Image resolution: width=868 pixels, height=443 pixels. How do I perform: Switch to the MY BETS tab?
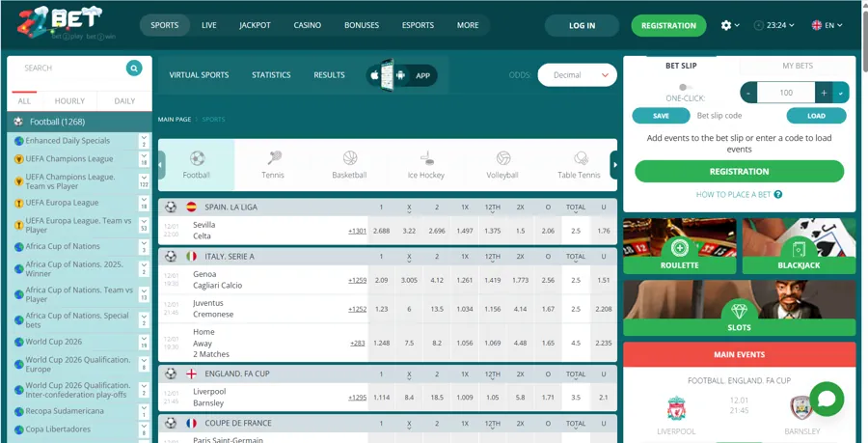pos(798,66)
